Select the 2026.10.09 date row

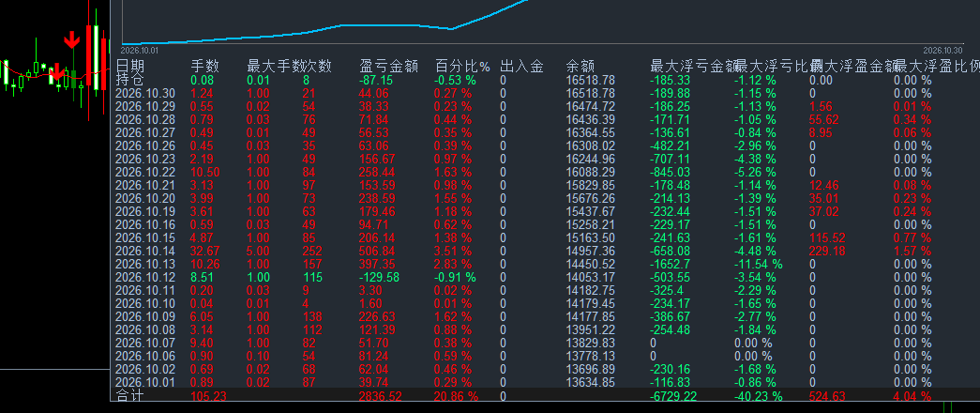(145, 316)
